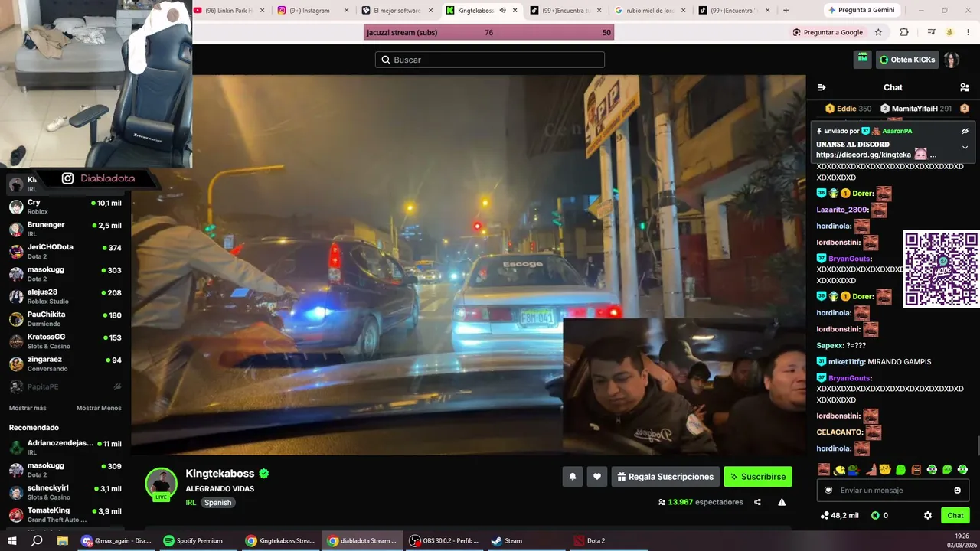Share the stream via share icon
Viewport: 980px width, 551px height.
[757, 502]
